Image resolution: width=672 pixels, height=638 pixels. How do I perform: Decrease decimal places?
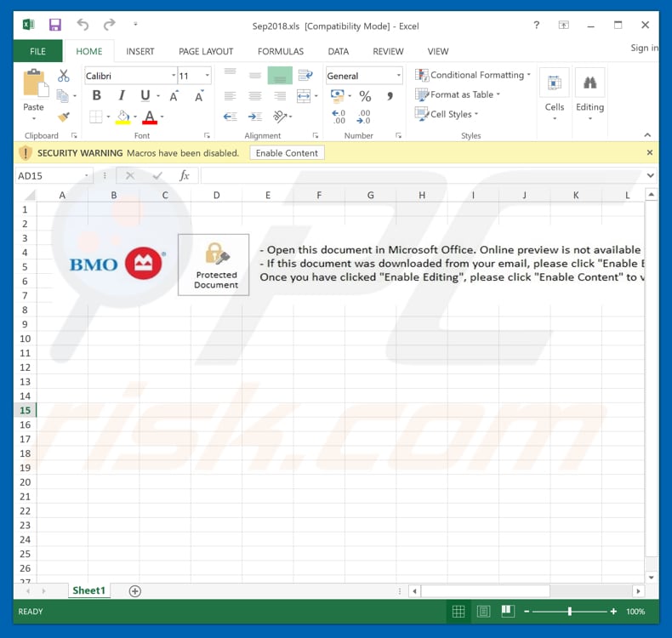click(x=363, y=117)
